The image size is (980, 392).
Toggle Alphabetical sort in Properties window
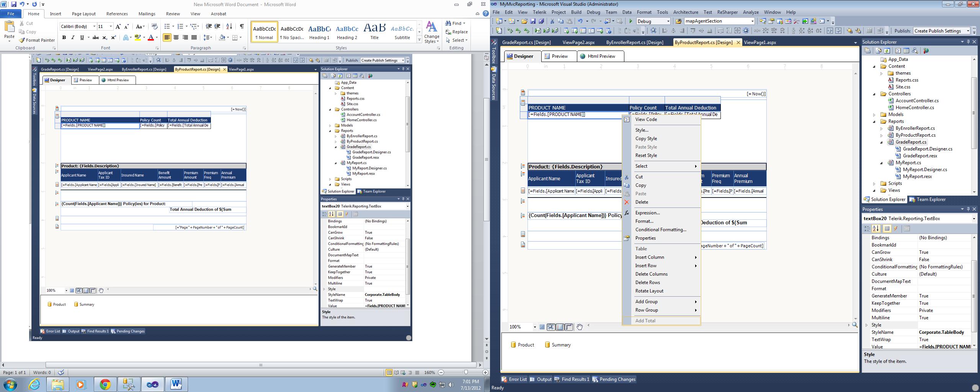[x=876, y=229]
